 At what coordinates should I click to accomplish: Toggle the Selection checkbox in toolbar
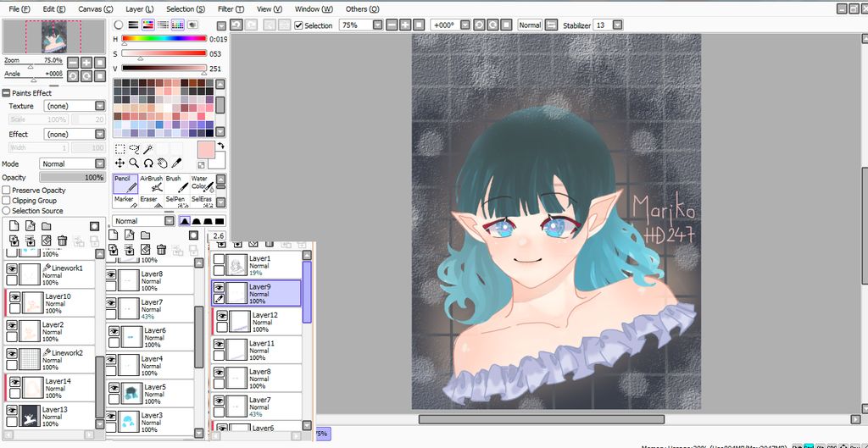coord(299,25)
